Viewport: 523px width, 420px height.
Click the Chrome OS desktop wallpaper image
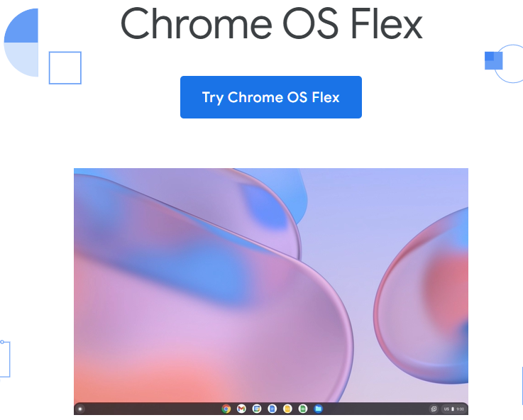pyautogui.click(x=271, y=285)
